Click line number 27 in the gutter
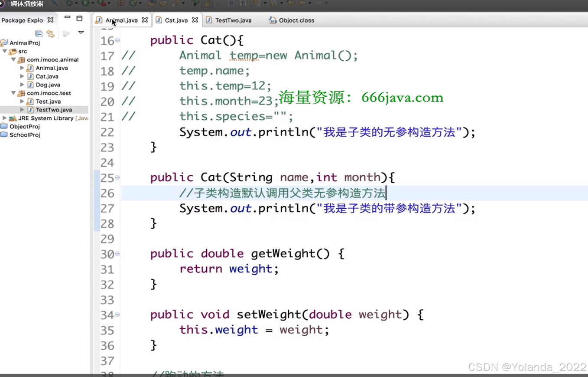588x377 pixels. click(107, 209)
